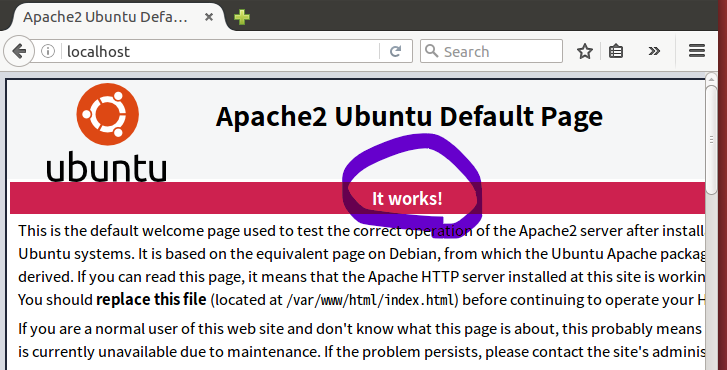Screen dimensions: 727x370
Task: Bookmark this page with the star icon
Action: [x=585, y=51]
